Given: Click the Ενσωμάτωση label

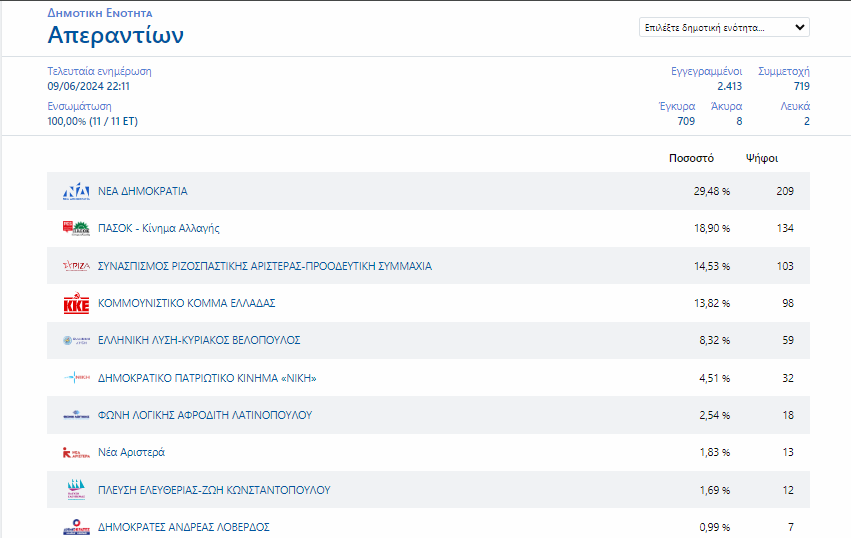Looking at the screenshot, I should (79, 106).
